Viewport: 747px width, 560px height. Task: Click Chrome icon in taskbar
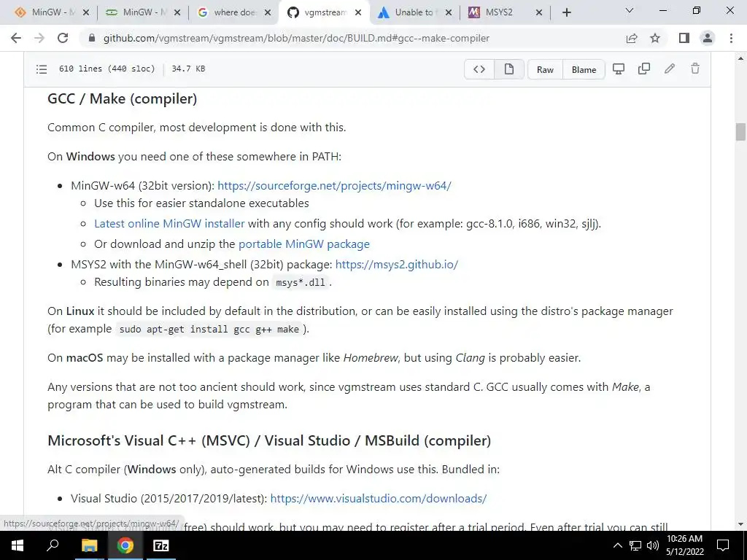tap(125, 545)
